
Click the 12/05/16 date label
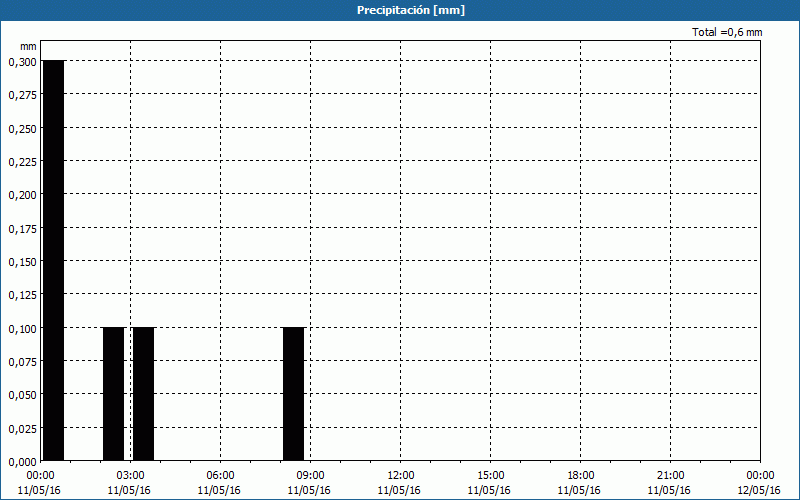click(759, 490)
